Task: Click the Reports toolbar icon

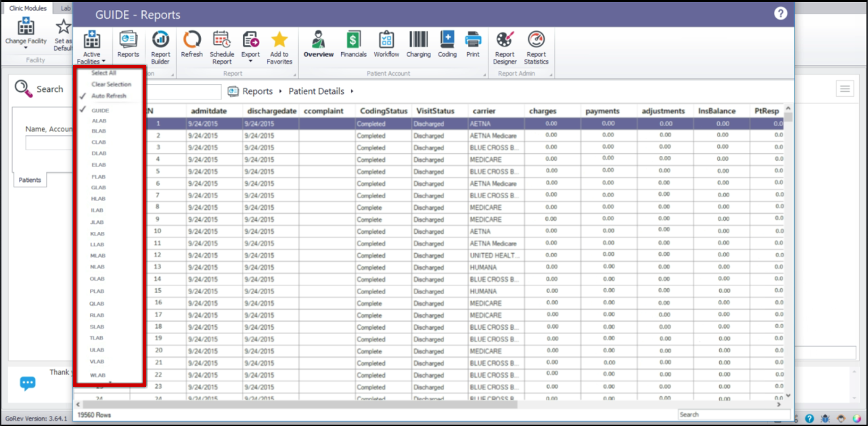Action: pyautogui.click(x=128, y=45)
